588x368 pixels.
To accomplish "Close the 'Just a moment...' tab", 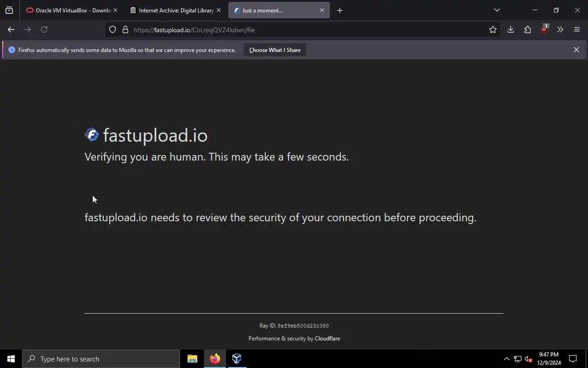I will 322,10.
